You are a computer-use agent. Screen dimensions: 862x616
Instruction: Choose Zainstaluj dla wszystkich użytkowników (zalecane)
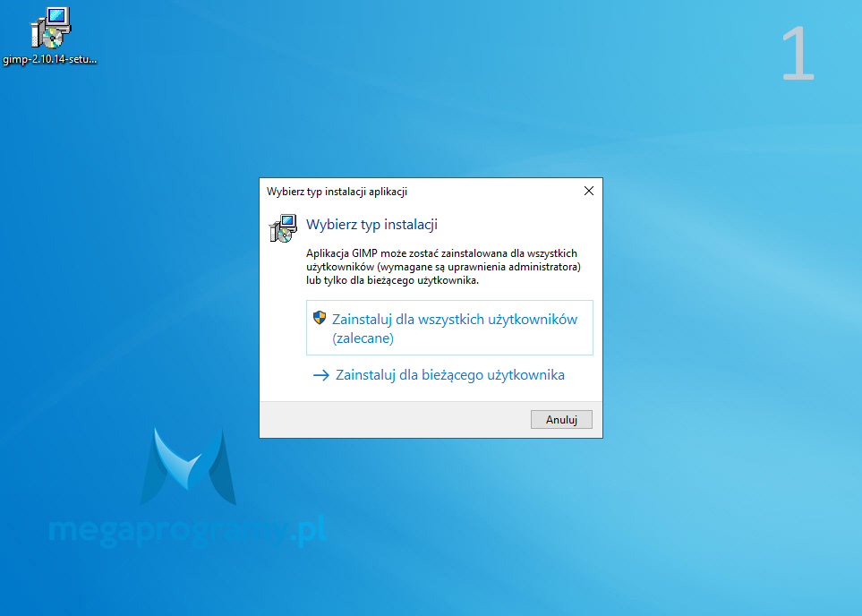coord(449,328)
